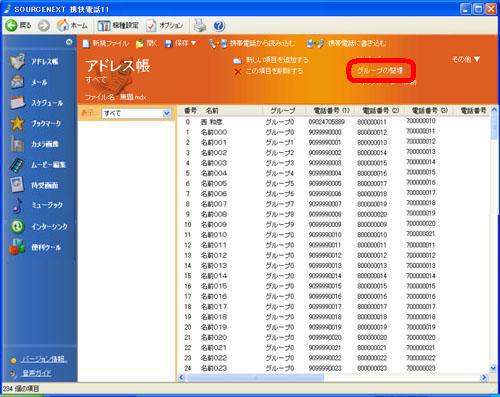This screenshot has width=500, height=397.
Task: Click the horizontal scrollbar thumb
Action: click(x=256, y=377)
